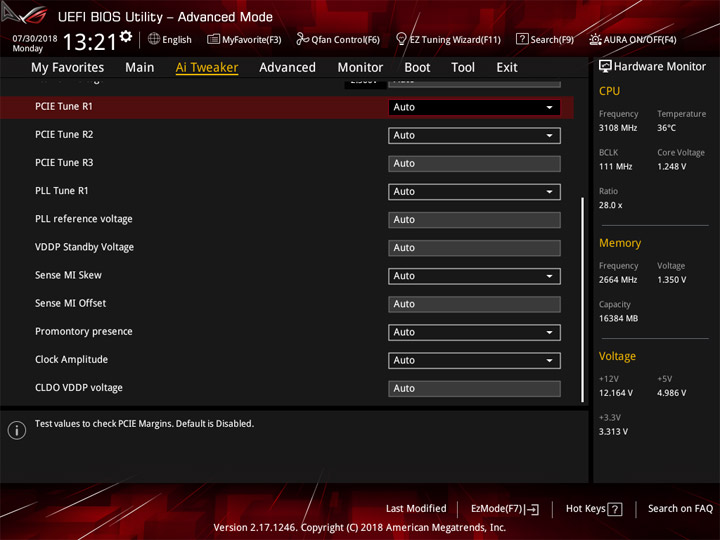
Task: Open settings gear next to clock
Action: coord(126,37)
